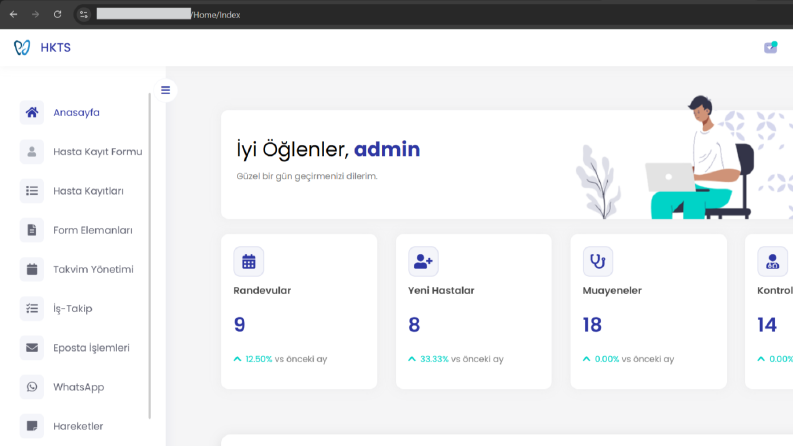Screen dimensions: 793x446
Task: Click the browser forward arrow
Action: coord(35,14)
